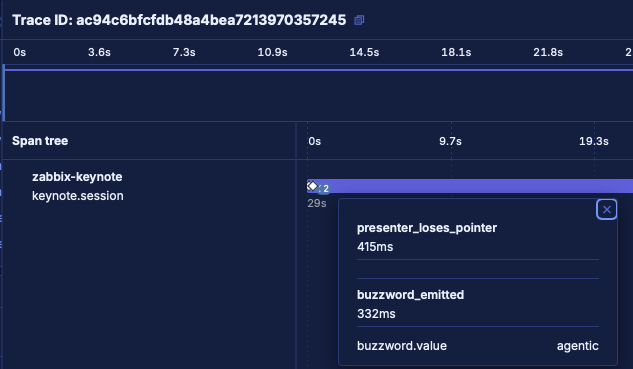
Task: Click the 415ms event timestamp
Action: (x=375, y=247)
